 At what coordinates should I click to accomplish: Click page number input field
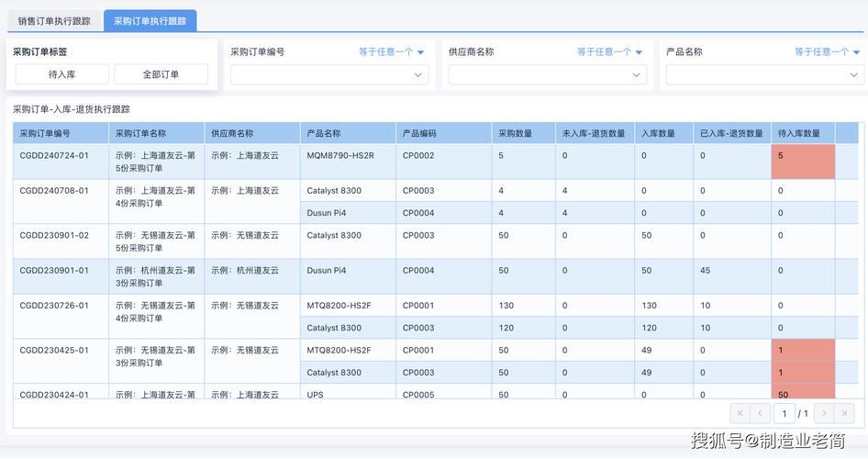click(785, 413)
